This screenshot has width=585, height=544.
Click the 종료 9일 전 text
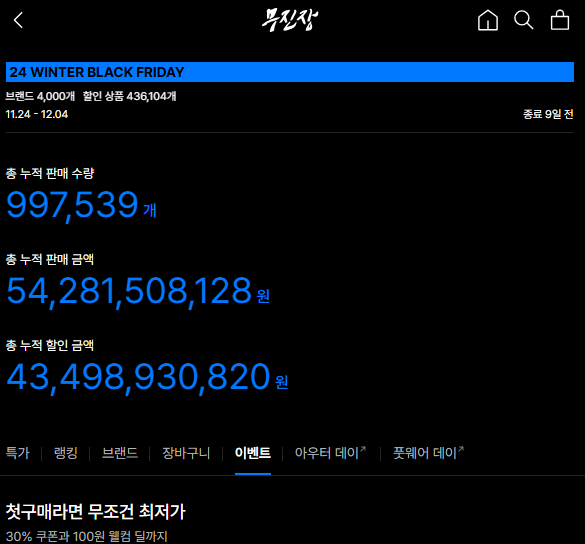click(x=548, y=114)
